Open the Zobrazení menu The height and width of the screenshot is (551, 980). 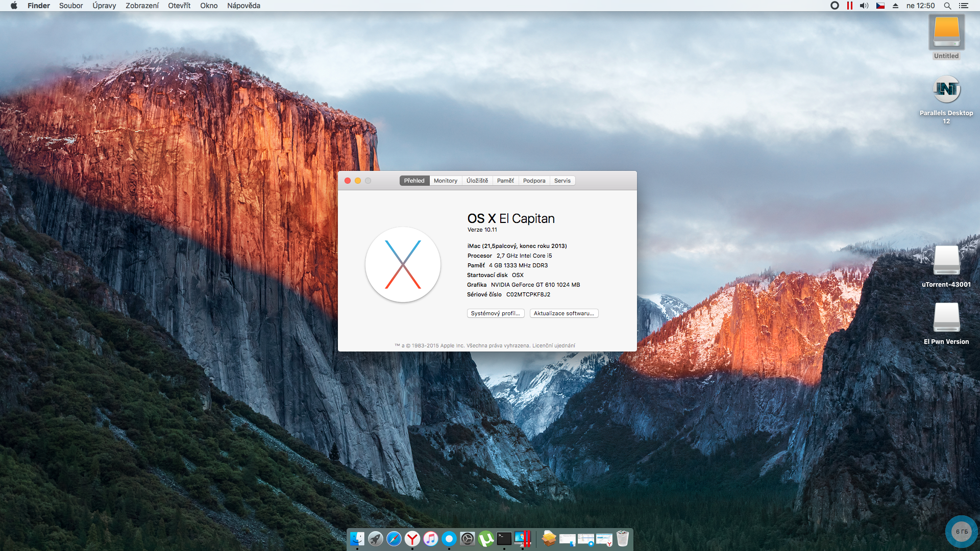tap(142, 6)
